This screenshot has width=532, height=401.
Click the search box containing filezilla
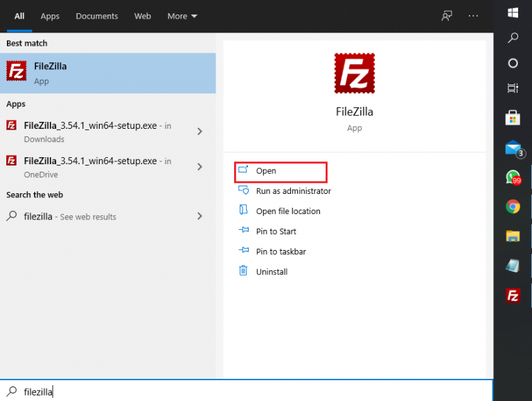pyautogui.click(x=247, y=391)
